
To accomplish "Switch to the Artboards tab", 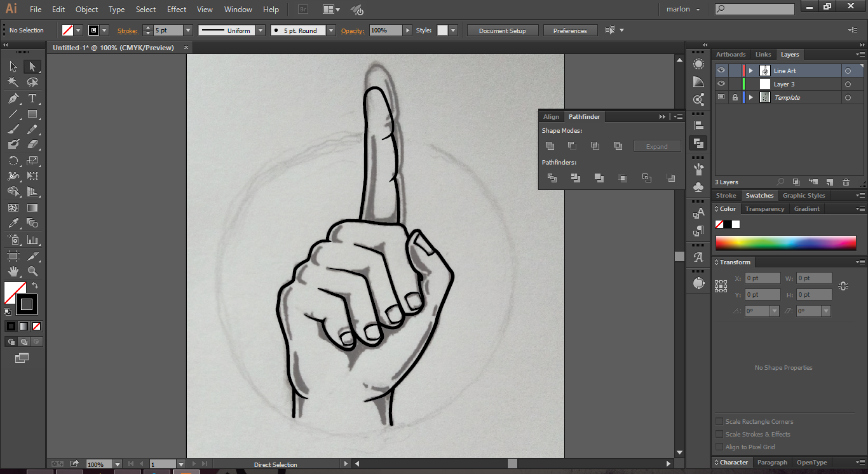I will coord(731,55).
